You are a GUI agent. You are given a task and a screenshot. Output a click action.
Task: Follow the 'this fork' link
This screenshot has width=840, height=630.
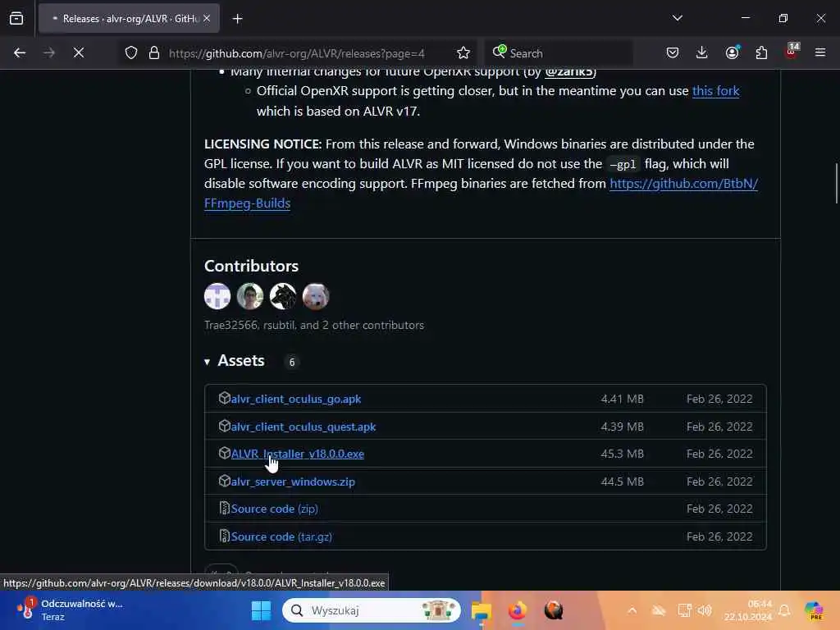pos(715,91)
